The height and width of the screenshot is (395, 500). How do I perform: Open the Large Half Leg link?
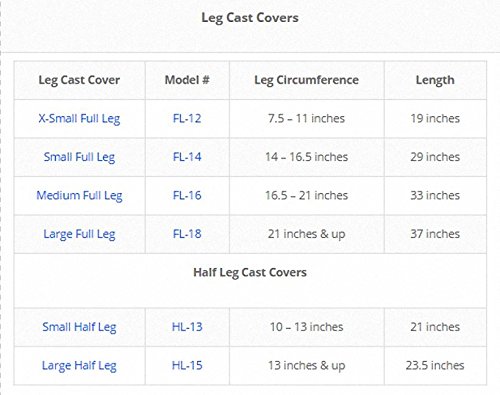(x=79, y=366)
